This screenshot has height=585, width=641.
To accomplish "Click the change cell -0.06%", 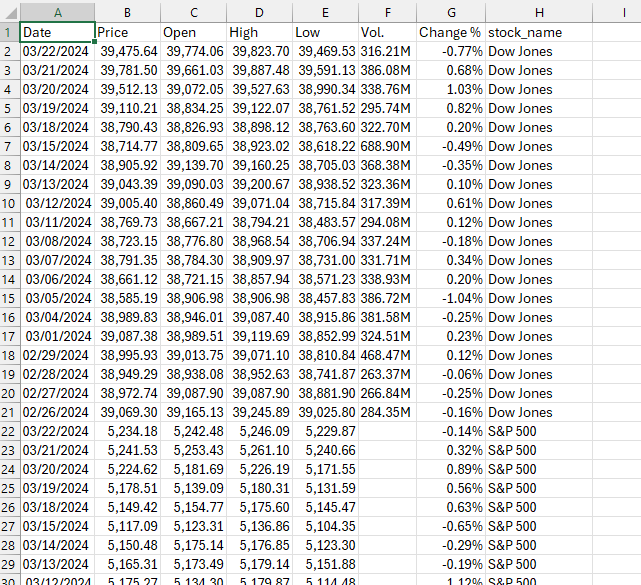I will (x=451, y=374).
